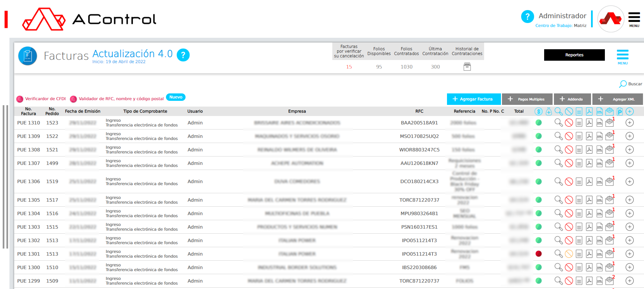Click the green status dot for PUE 1310
Screen dimensions: 644x289
[x=539, y=123]
